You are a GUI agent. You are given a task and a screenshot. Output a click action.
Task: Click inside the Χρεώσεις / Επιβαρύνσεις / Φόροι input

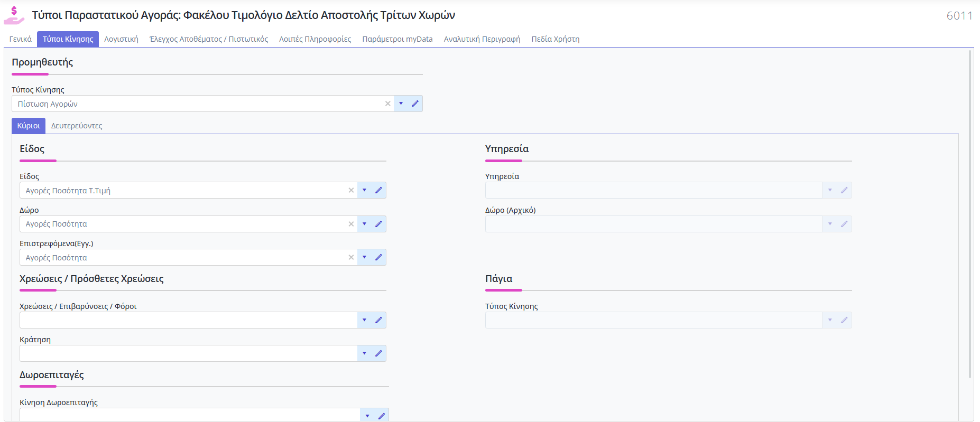click(x=188, y=320)
